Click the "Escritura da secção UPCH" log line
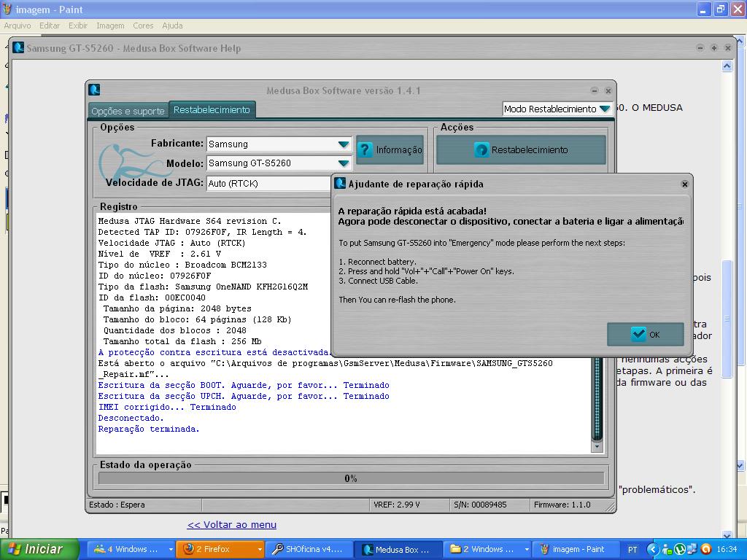 tap(244, 396)
